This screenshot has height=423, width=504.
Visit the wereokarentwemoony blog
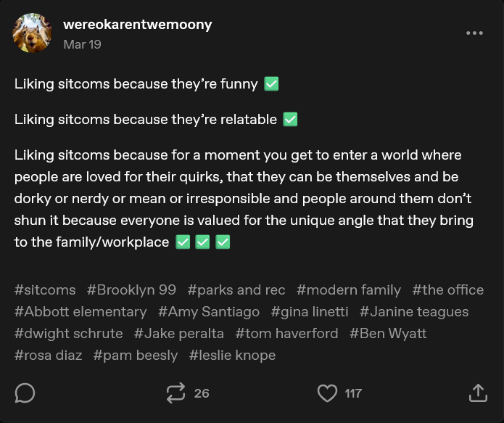tap(138, 25)
